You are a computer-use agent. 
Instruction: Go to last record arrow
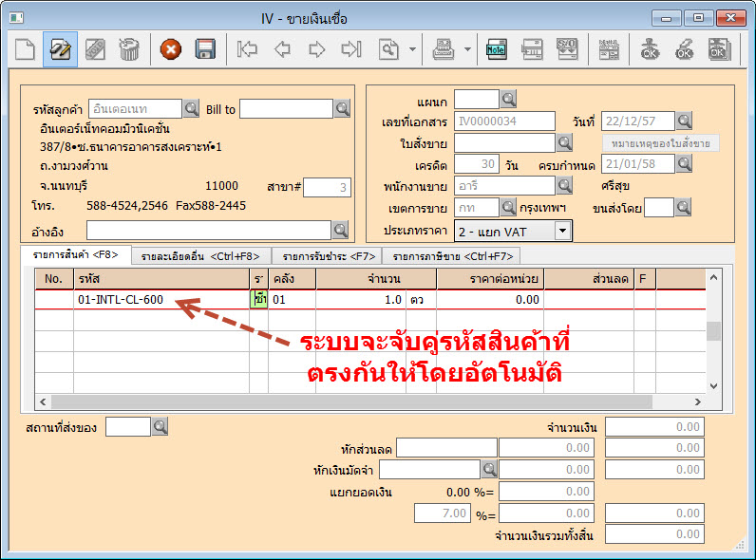[351, 49]
